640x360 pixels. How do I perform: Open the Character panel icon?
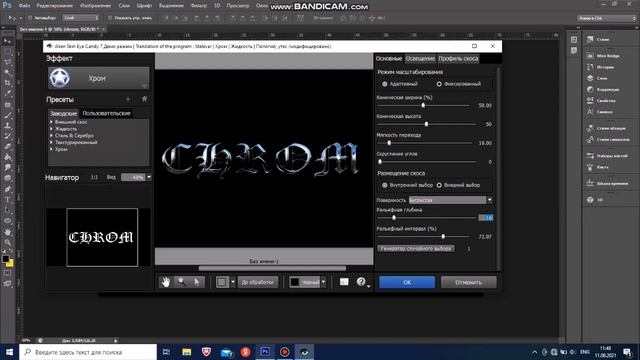(x=590, y=112)
